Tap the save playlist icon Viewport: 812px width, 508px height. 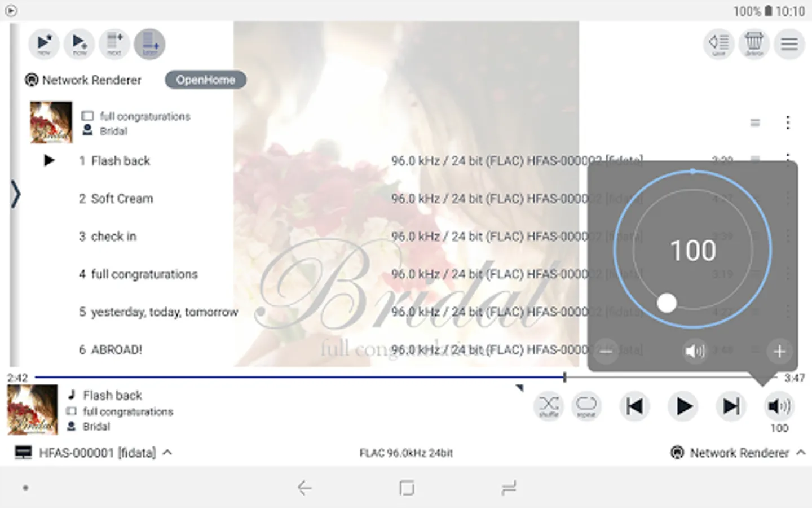tap(719, 43)
